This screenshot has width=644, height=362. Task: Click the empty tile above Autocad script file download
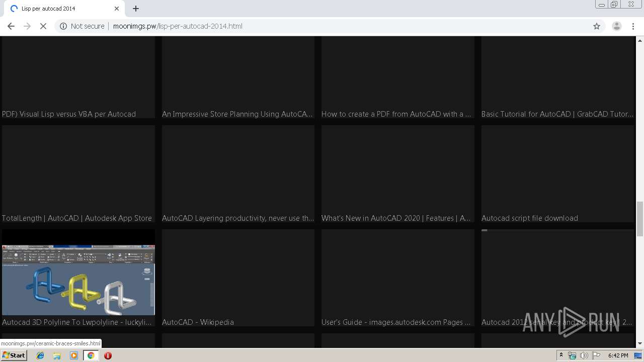click(557, 169)
